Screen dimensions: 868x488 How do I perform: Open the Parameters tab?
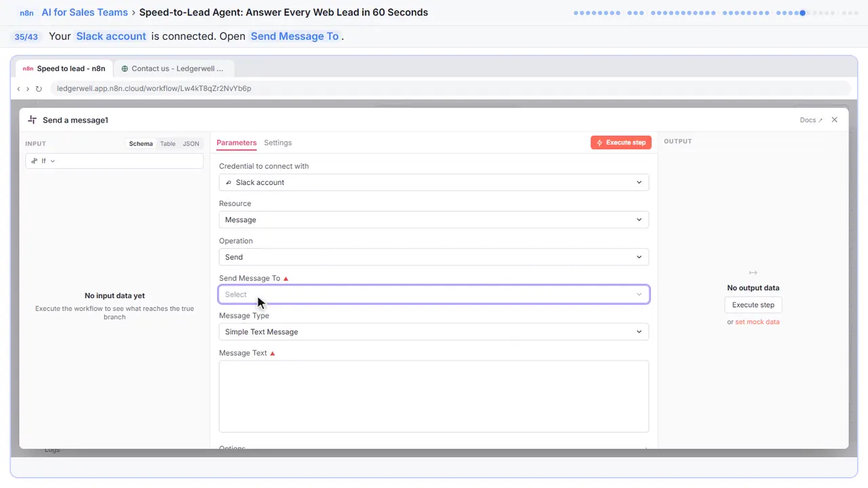[237, 143]
